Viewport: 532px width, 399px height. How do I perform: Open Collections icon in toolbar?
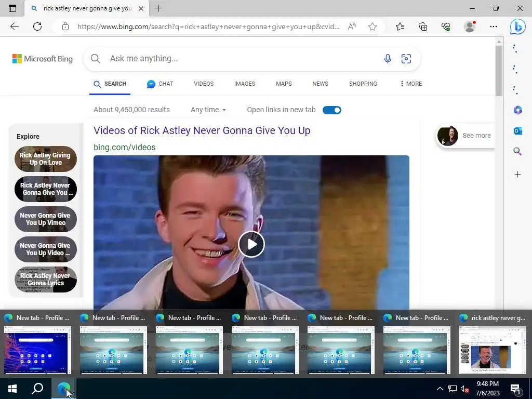click(423, 26)
